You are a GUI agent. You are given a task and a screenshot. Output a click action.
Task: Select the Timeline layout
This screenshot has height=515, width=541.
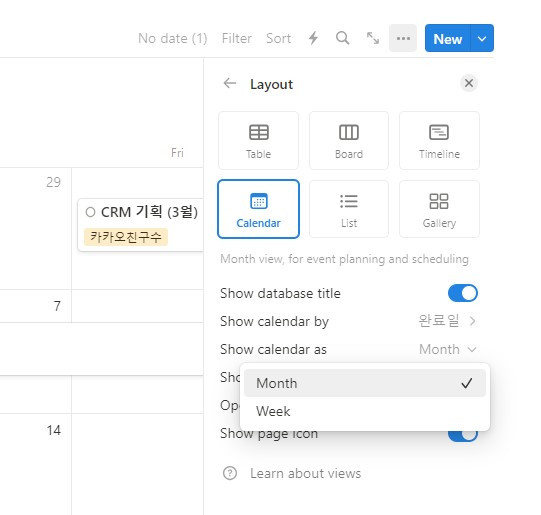click(439, 140)
